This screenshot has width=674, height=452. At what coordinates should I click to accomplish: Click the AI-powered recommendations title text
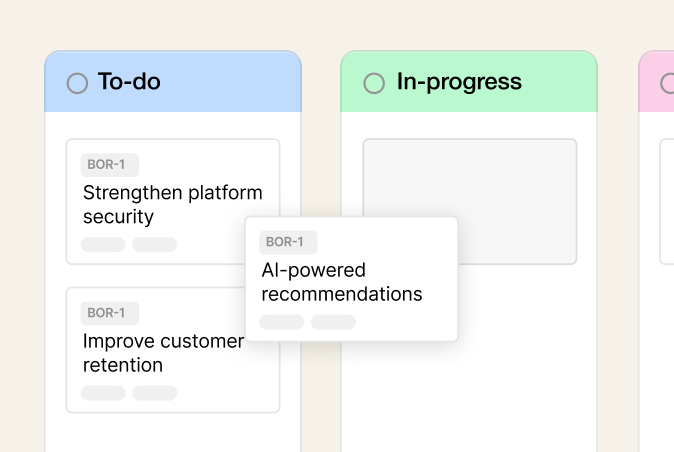(x=342, y=282)
